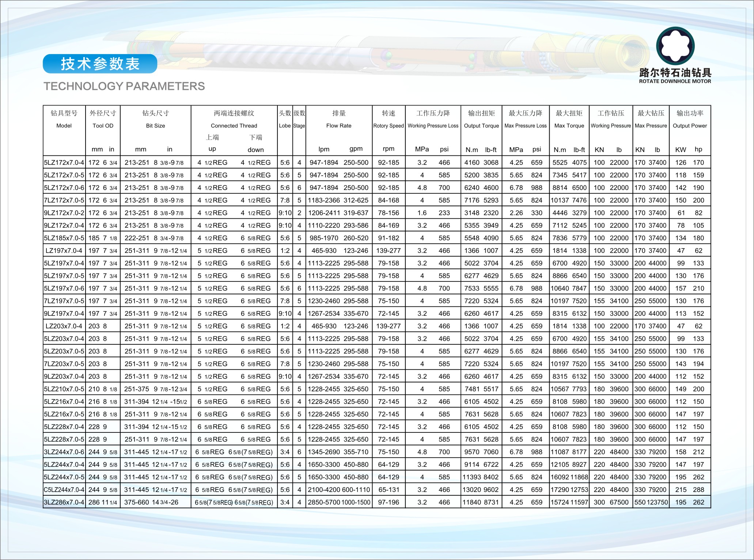Click the Max Pressure Loss header
The width and height of the screenshot is (754, 560).
[x=526, y=126]
